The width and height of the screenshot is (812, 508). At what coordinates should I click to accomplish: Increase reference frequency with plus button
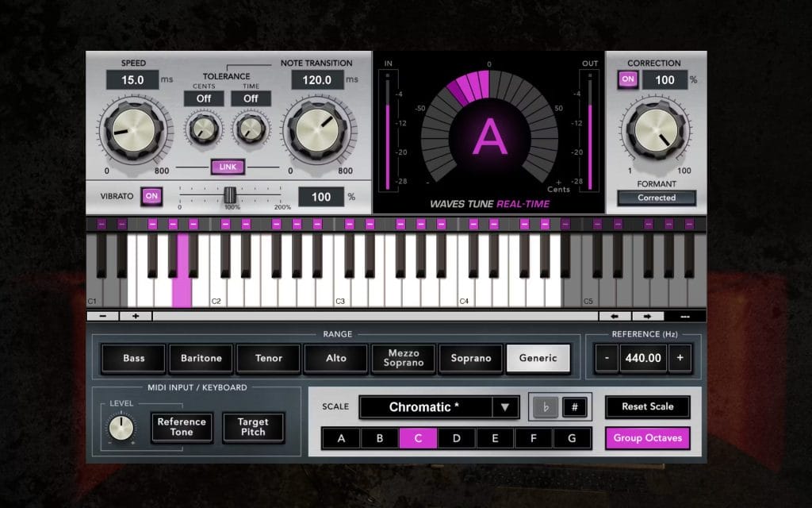pyautogui.click(x=680, y=358)
